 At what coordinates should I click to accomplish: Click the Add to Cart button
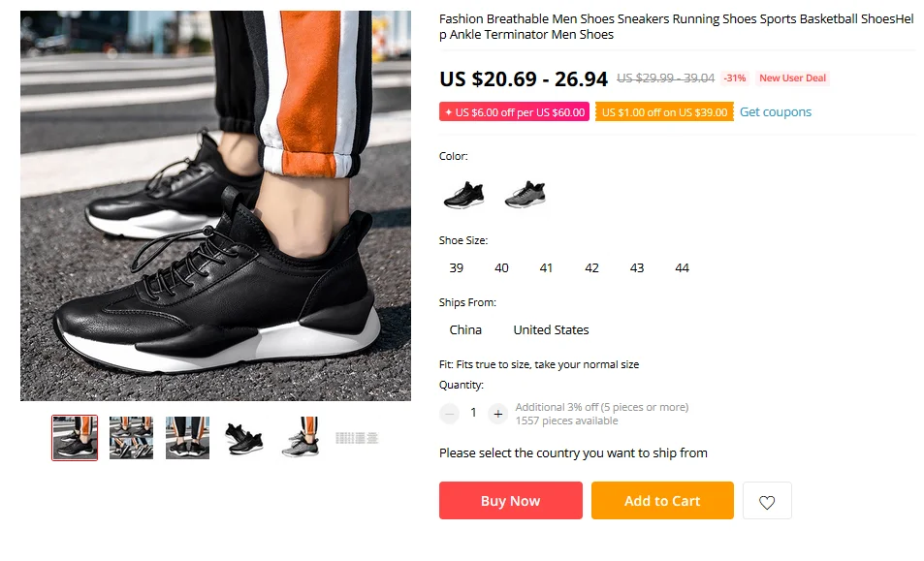point(662,500)
